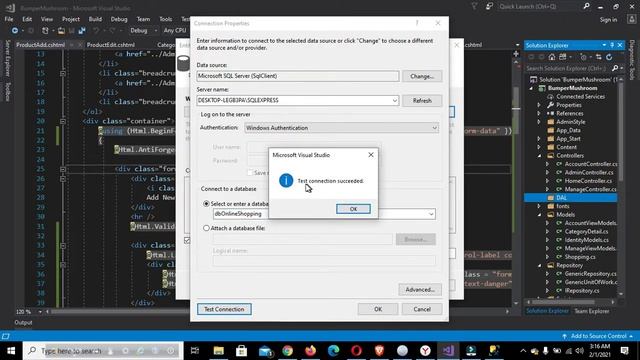This screenshot has height=360, width=640.
Task: Expand the App_Start folder
Action: 539,139
